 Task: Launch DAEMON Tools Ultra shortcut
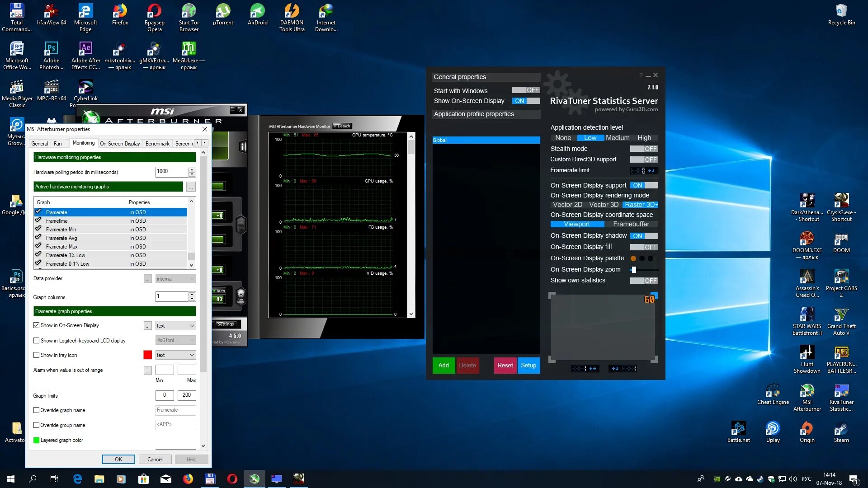pyautogui.click(x=292, y=18)
